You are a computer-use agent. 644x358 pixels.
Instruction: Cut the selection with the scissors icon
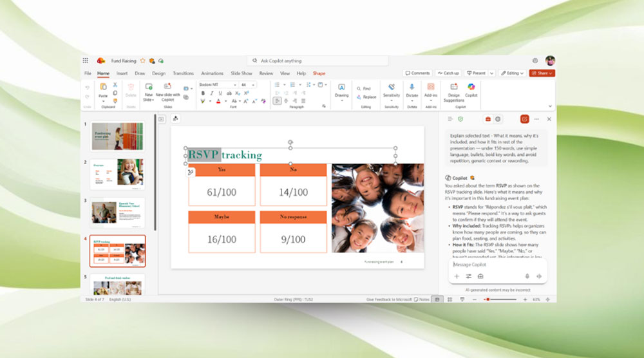[x=115, y=84]
